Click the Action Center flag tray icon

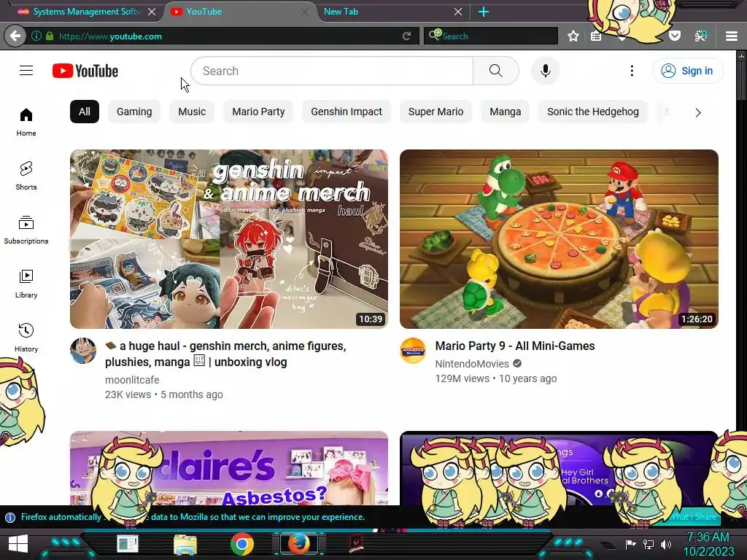631,544
